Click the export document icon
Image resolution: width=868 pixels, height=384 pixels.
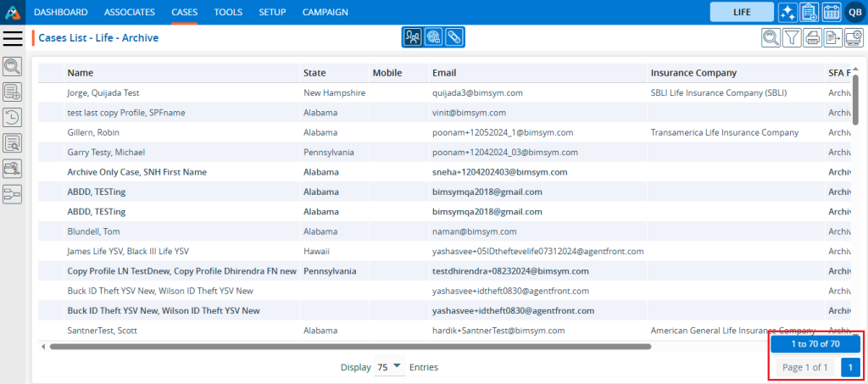(833, 37)
